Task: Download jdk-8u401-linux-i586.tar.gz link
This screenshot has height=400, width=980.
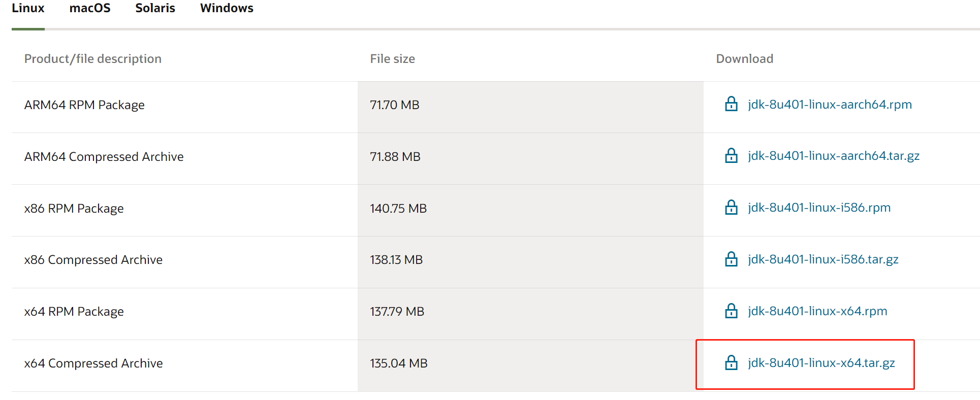Action: [x=823, y=259]
